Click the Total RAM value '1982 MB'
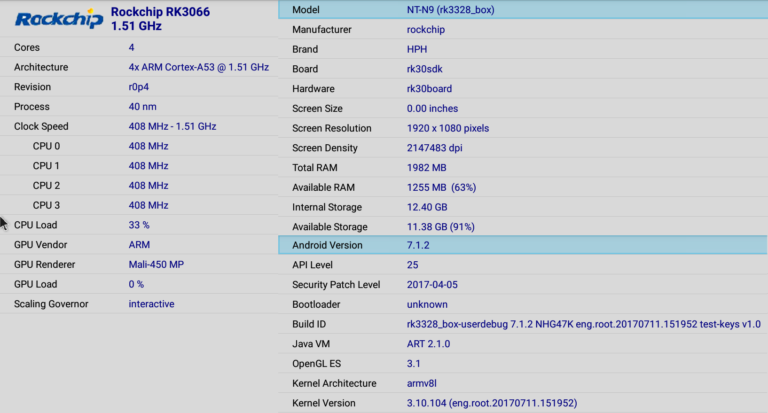The height and width of the screenshot is (413, 768). pyautogui.click(x=427, y=168)
